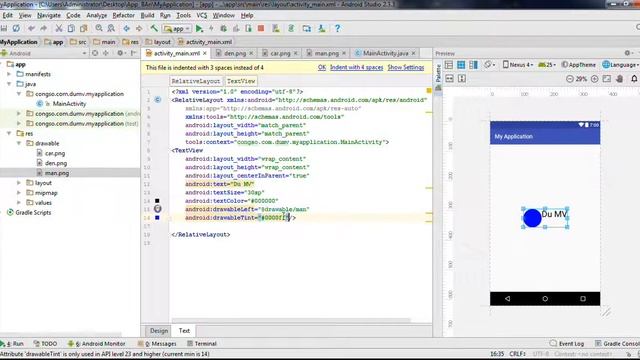Open the screen orientation dropdown
The width and height of the screenshot is (640, 360).
489,64
